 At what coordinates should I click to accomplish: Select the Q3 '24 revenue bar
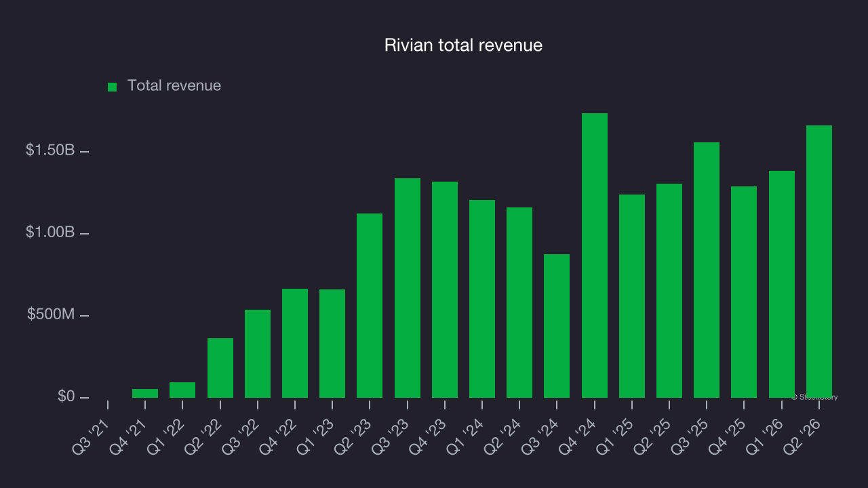(557, 326)
